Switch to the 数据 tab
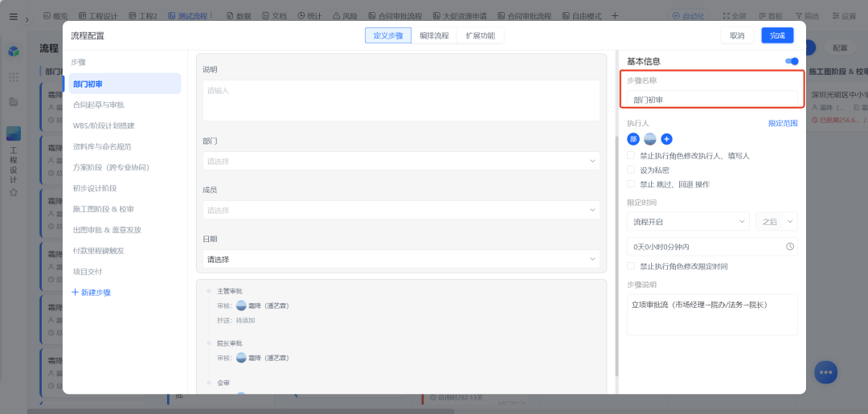The image size is (868, 414). coord(238,16)
